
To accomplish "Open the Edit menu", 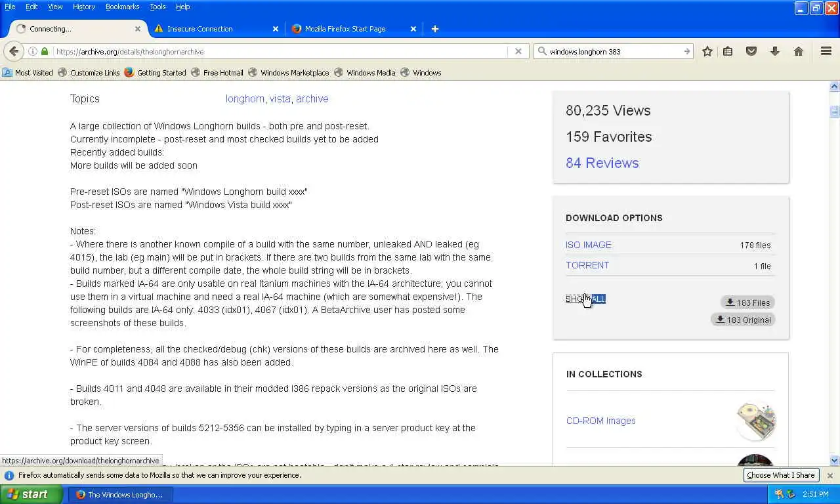I will tap(31, 7).
